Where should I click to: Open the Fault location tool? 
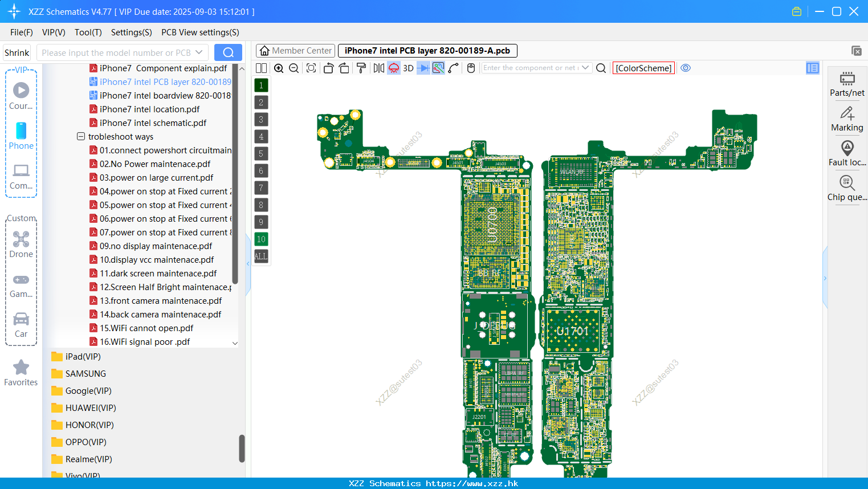847,154
